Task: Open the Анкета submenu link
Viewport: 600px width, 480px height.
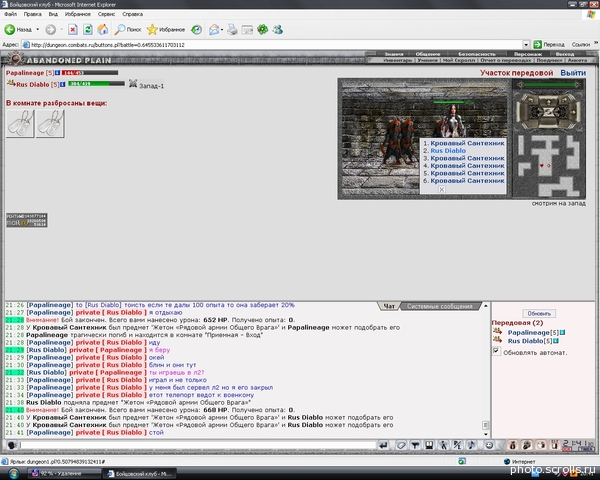Action: [577, 60]
